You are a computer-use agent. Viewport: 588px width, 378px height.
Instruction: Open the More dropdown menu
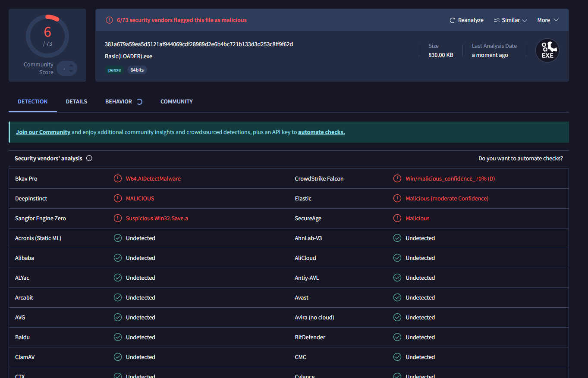[x=547, y=20]
